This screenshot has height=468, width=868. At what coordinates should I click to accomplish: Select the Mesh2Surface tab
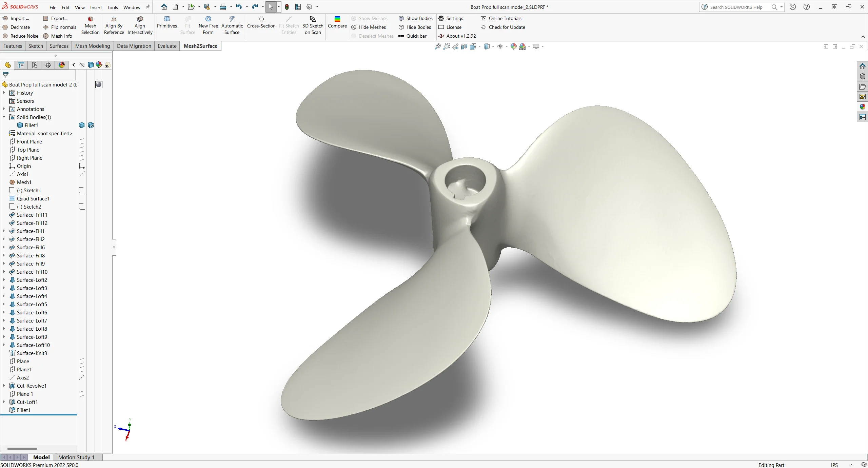[200, 45]
